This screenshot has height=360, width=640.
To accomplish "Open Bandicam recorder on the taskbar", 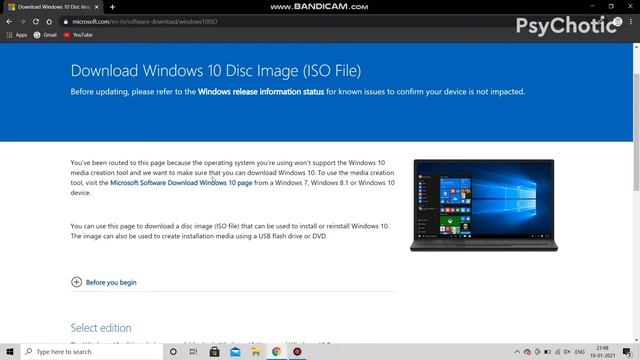I will pos(298,351).
